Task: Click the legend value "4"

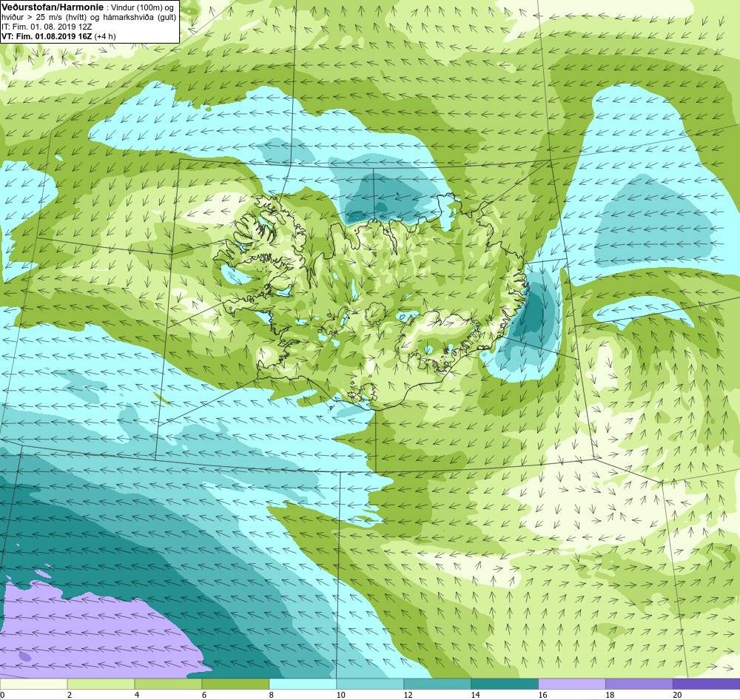Action: tap(137, 695)
